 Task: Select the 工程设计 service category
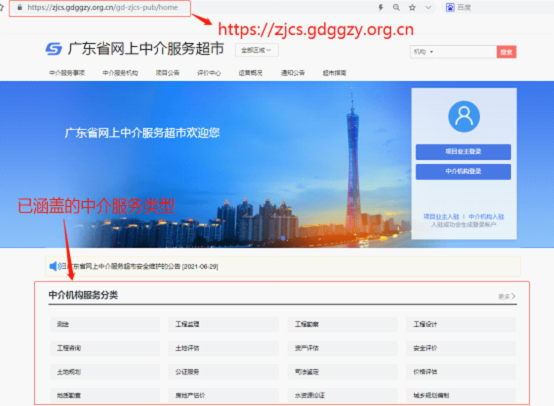pyautogui.click(x=461, y=324)
